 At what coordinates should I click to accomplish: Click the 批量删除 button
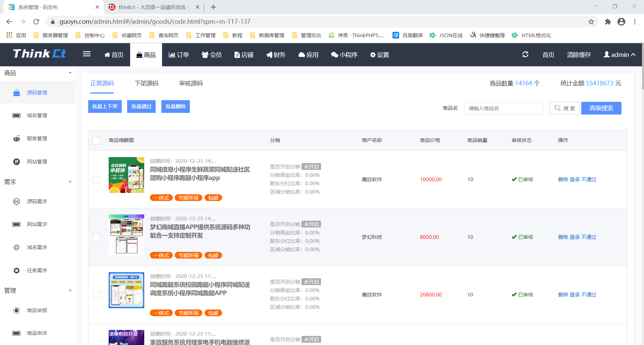[x=175, y=107]
